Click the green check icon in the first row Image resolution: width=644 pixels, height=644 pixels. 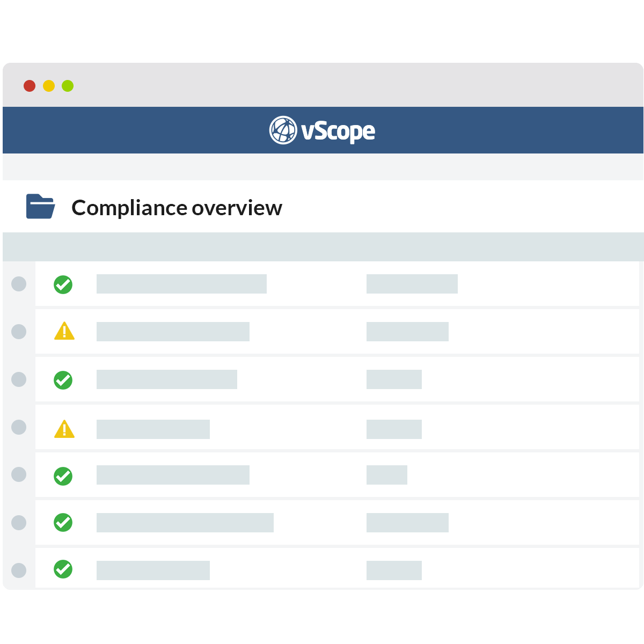coord(63,284)
